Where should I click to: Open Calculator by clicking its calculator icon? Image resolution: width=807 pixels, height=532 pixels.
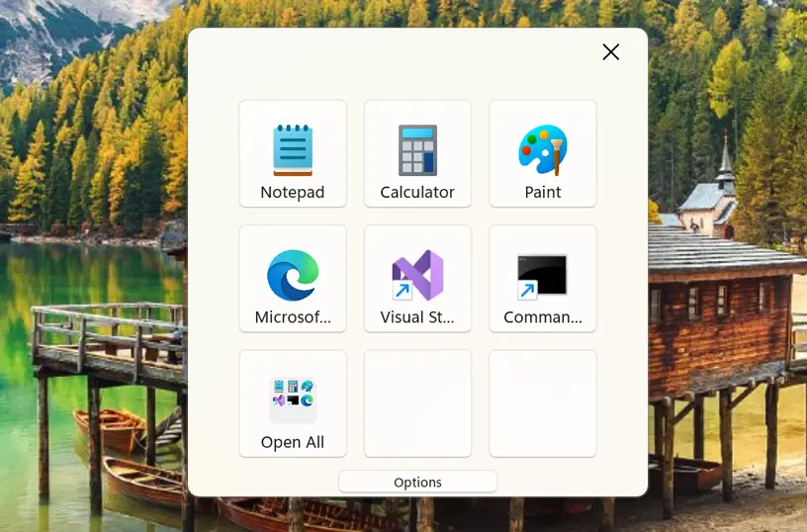[417, 149]
